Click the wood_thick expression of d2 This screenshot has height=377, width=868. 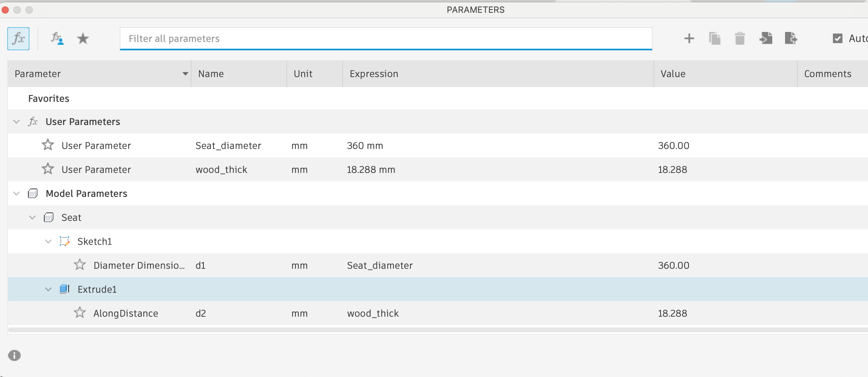[x=373, y=314]
